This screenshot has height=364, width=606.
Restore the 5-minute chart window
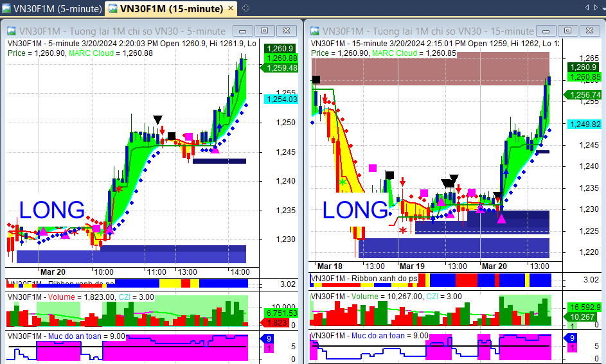pos(264,31)
